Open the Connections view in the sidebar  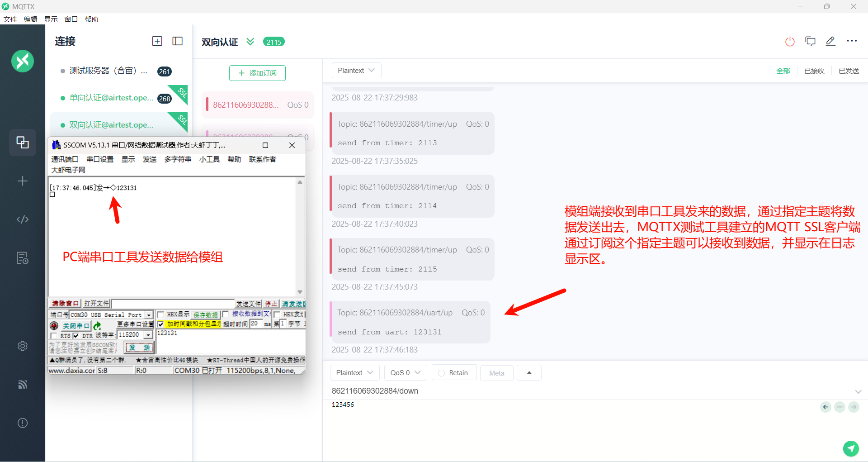pos(23,143)
